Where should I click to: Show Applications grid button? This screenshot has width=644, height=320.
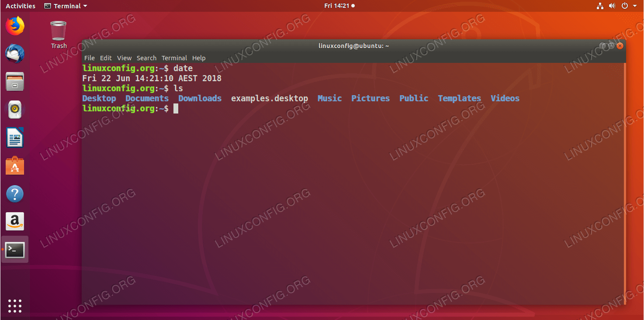tap(15, 306)
